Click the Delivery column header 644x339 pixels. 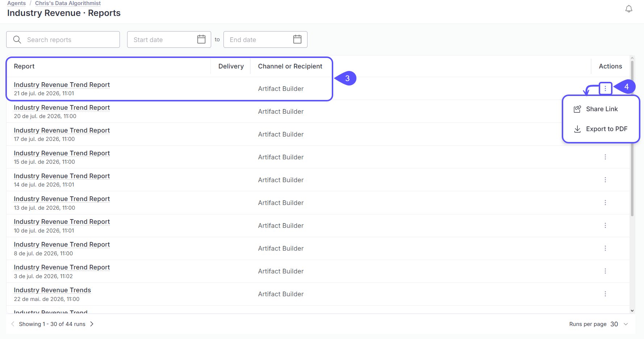click(x=231, y=66)
